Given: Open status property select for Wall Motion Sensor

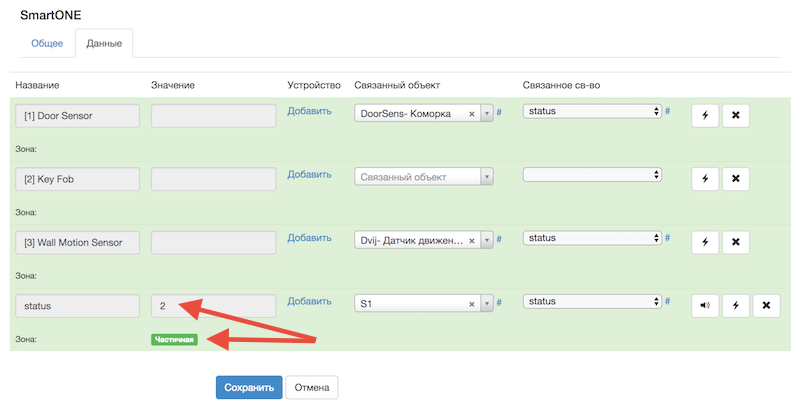Looking at the screenshot, I should [x=592, y=238].
